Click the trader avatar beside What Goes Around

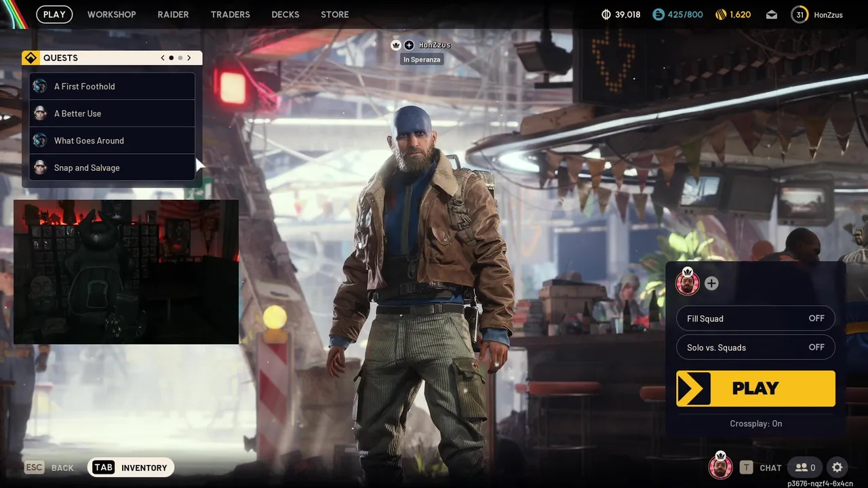point(40,140)
